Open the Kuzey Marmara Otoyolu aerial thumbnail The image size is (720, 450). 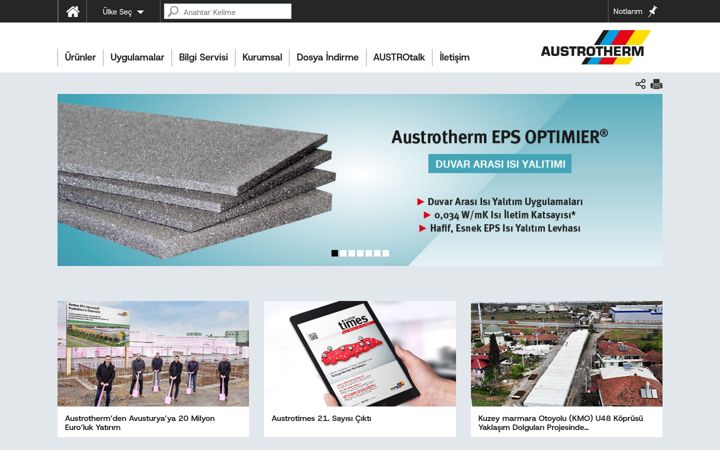tap(567, 354)
